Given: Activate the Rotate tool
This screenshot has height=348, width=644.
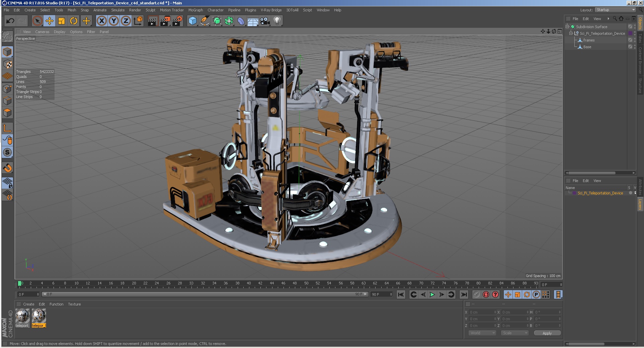Looking at the screenshot, I should click(x=74, y=21).
